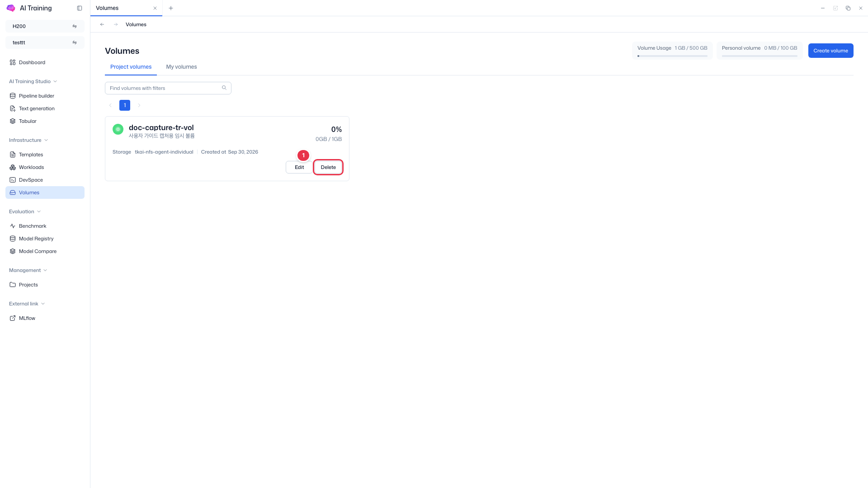Open MLflow external link
The image size is (868, 488).
coord(45,318)
